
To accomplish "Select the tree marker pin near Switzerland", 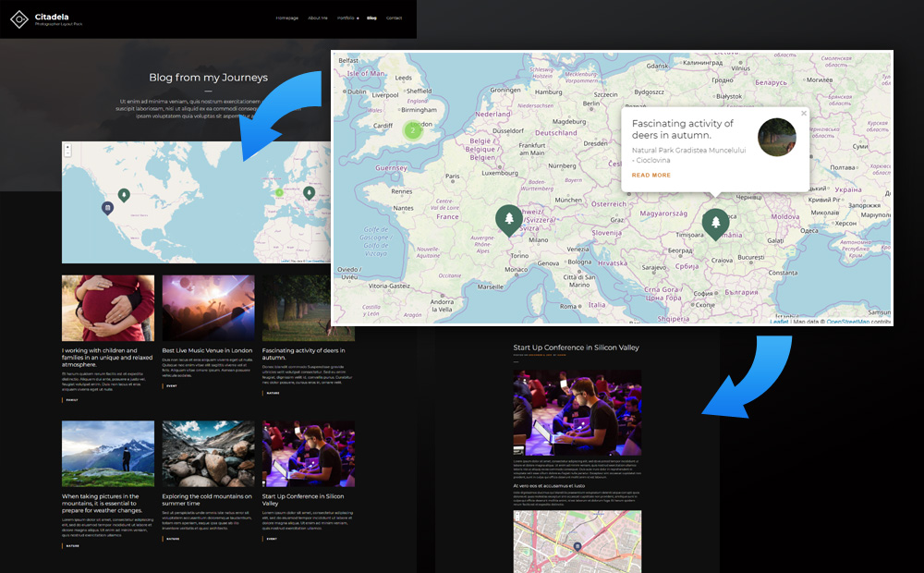I will pos(507,219).
